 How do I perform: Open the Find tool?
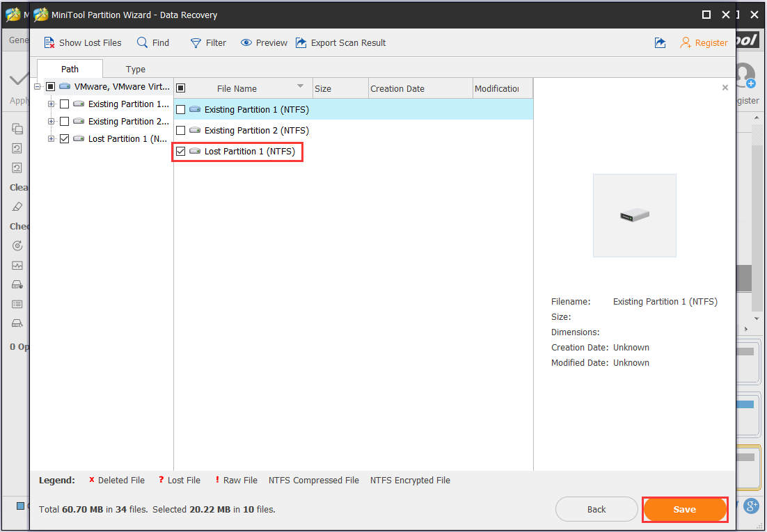tap(152, 43)
